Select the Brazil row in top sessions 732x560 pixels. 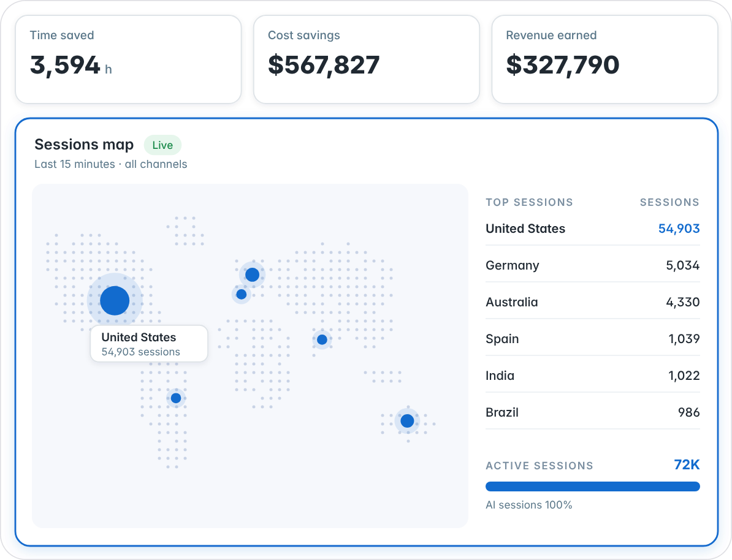[x=592, y=412]
